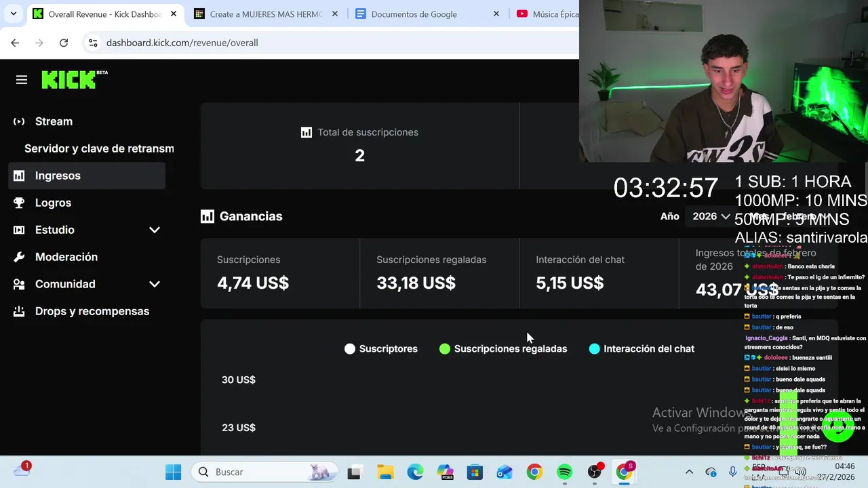
Task: Open OBS Studio from the taskbar
Action: pos(595,472)
